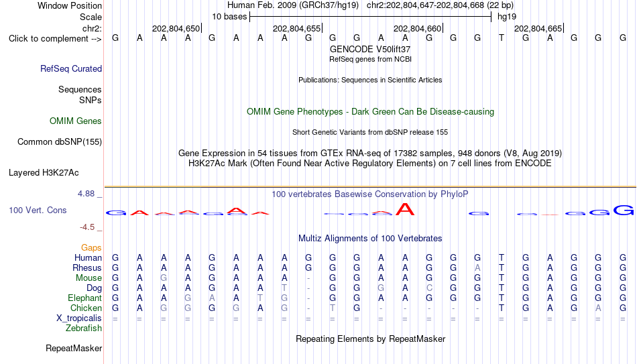
Task: Click the 202,804,660 position marker
Action: (418, 28)
